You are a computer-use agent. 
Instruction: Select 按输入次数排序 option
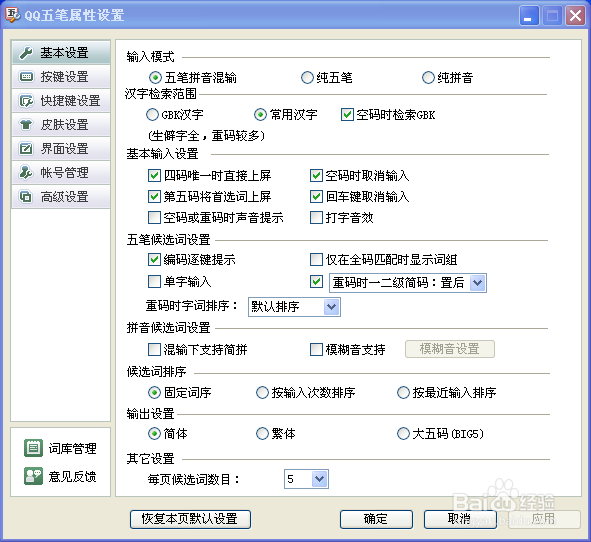(x=262, y=393)
